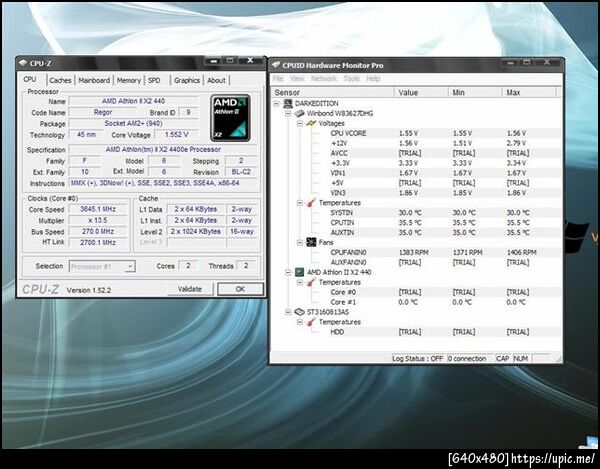Click the Min column header
The height and width of the screenshot is (469, 600).
pos(475,93)
